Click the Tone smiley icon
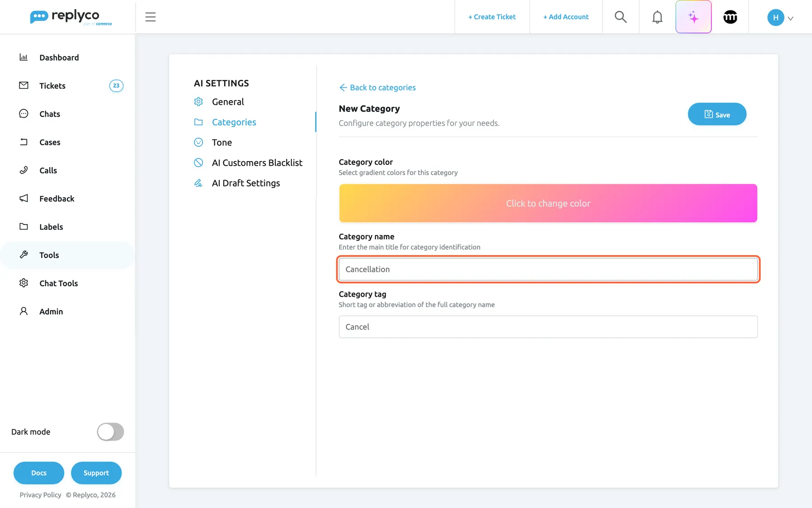The height and width of the screenshot is (508, 812). click(198, 142)
